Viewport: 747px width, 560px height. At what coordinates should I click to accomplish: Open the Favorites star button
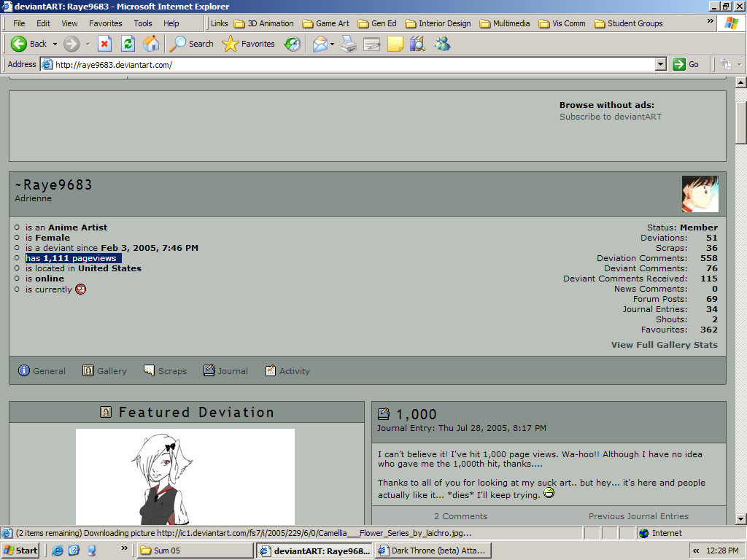[248, 44]
